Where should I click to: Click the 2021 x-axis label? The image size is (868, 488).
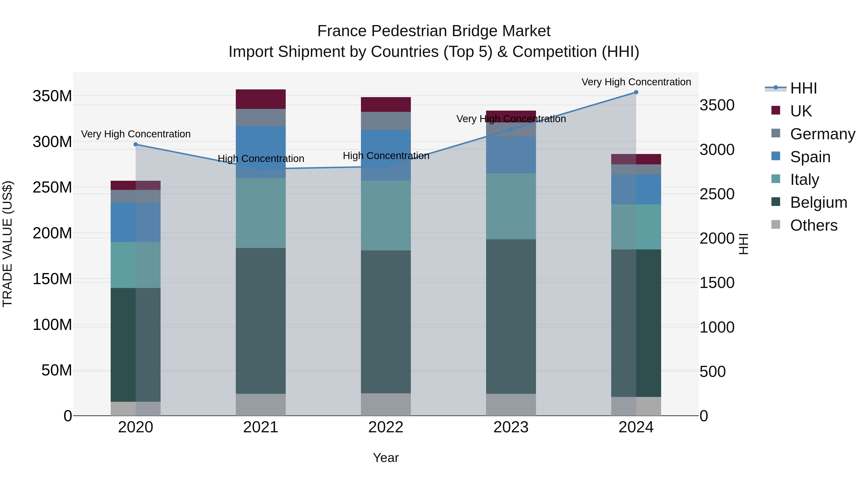(261, 427)
